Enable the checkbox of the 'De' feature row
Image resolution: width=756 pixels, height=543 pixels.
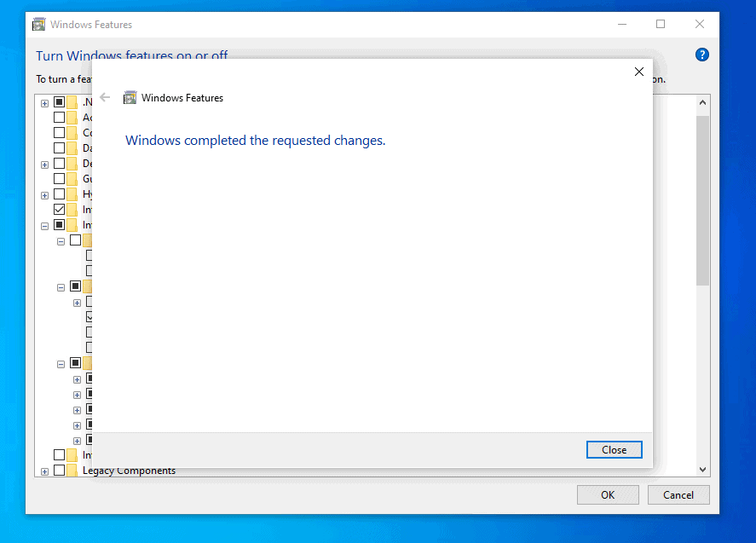pos(60,164)
